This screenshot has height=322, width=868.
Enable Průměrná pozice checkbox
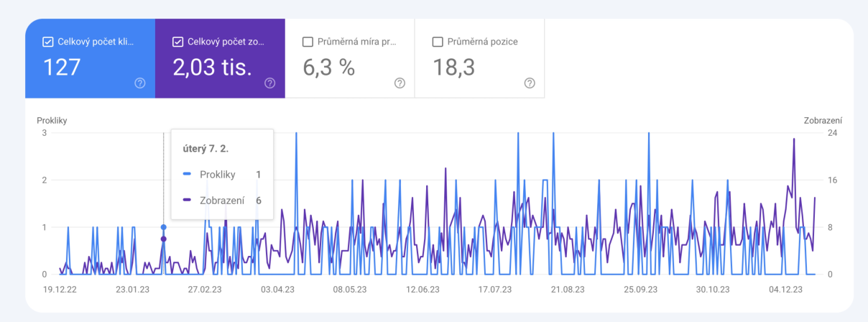(438, 42)
